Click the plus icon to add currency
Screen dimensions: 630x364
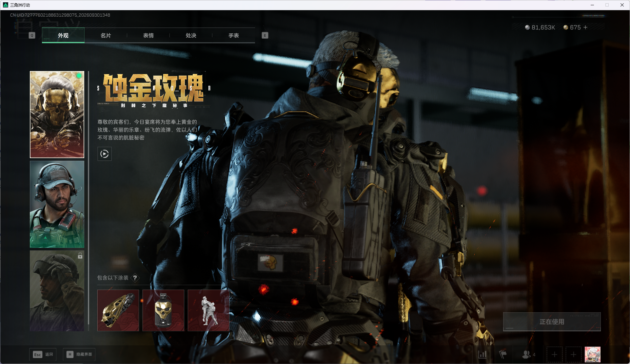pyautogui.click(x=585, y=27)
